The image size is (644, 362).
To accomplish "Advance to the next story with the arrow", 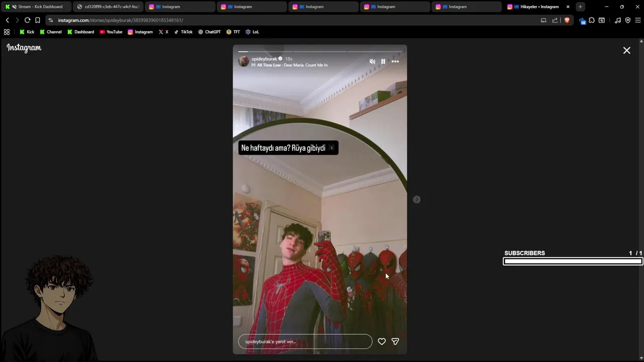I will 417,200.
